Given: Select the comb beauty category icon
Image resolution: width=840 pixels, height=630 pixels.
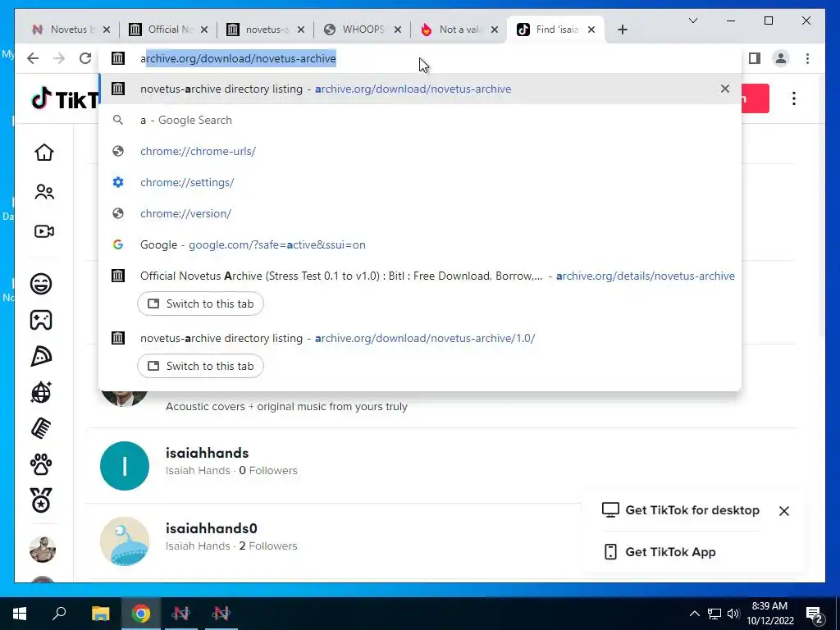Looking at the screenshot, I should coord(41,428).
